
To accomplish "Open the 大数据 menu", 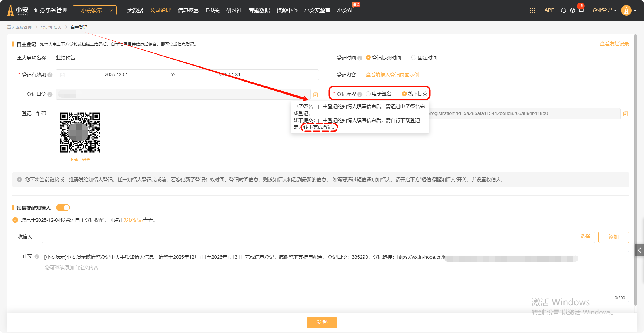I will [x=135, y=10].
